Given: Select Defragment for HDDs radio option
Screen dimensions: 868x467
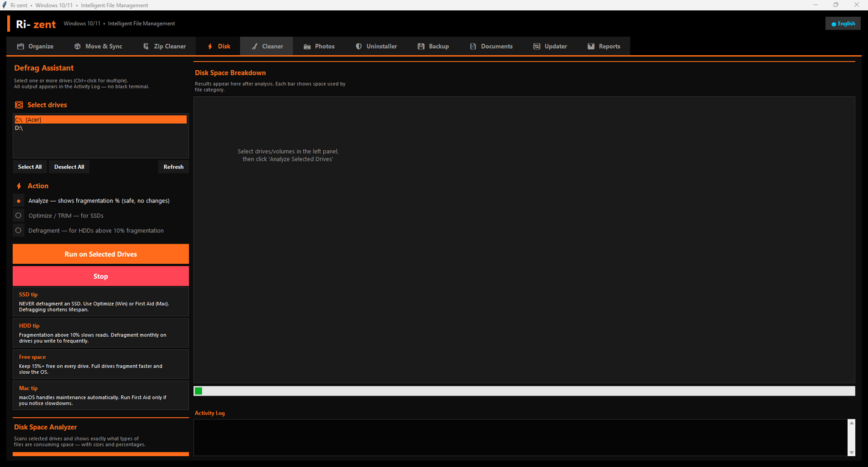Looking at the screenshot, I should [19, 230].
